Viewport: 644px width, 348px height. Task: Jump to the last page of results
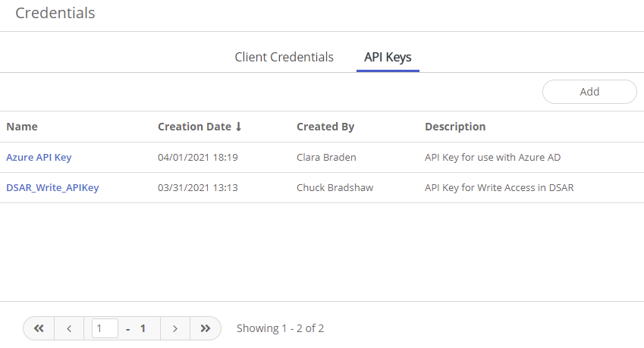pos(206,328)
